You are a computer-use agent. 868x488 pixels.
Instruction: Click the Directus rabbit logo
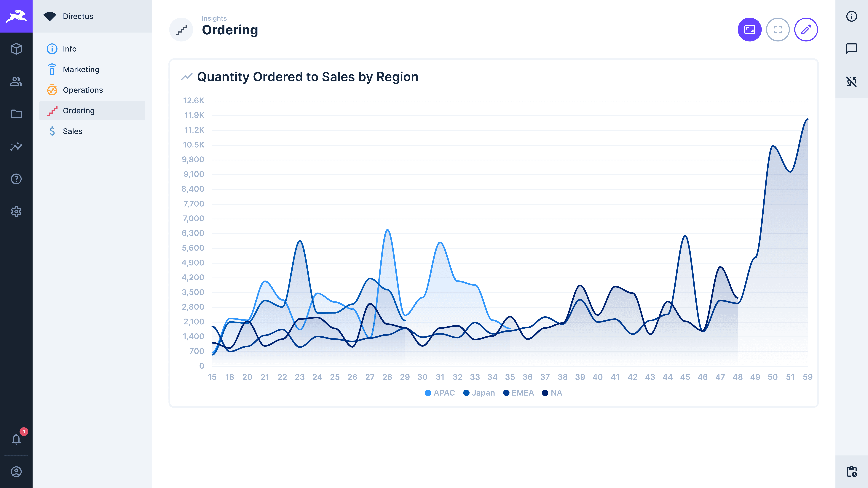16,16
